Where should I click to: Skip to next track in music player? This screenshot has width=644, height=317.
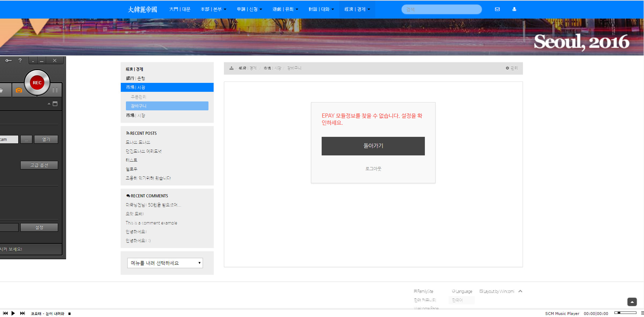click(22, 313)
